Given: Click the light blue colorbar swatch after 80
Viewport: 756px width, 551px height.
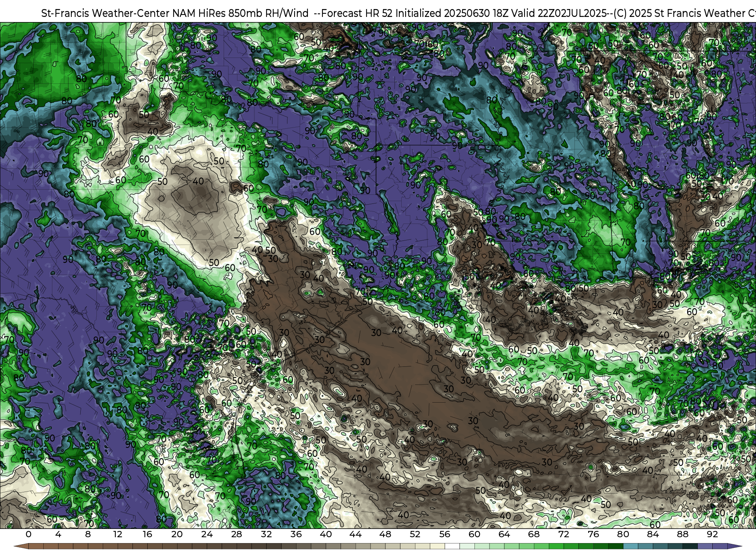Looking at the screenshot, I should [x=631, y=546].
